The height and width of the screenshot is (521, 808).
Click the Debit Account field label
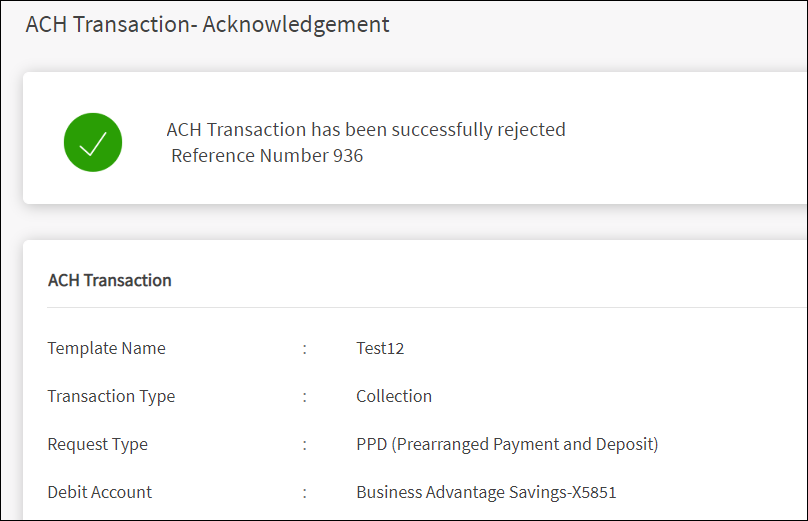tap(100, 492)
